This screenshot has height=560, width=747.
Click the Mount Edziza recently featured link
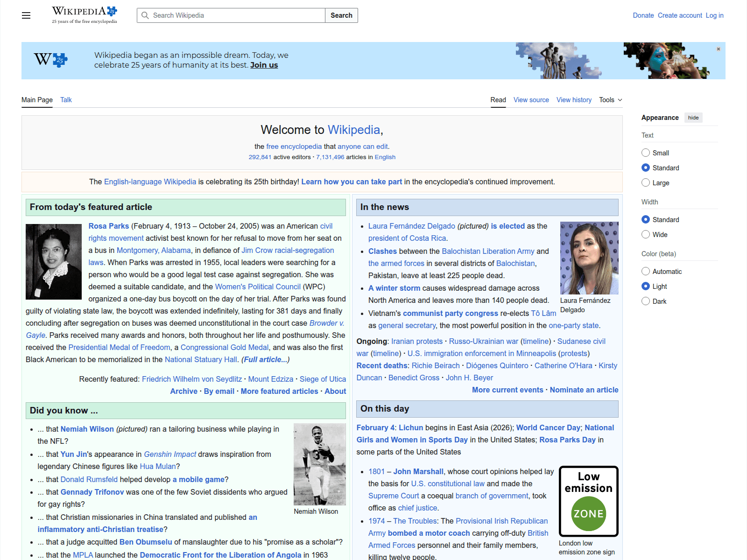pyautogui.click(x=271, y=379)
